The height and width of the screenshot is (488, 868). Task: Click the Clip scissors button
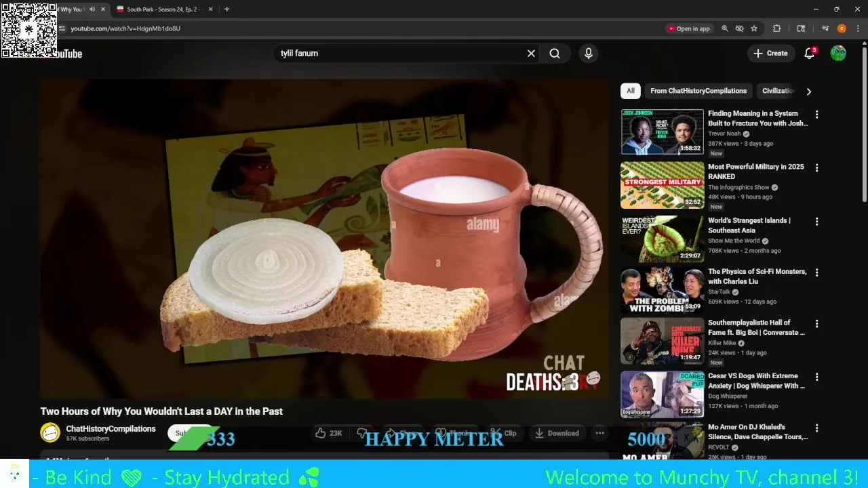point(502,433)
